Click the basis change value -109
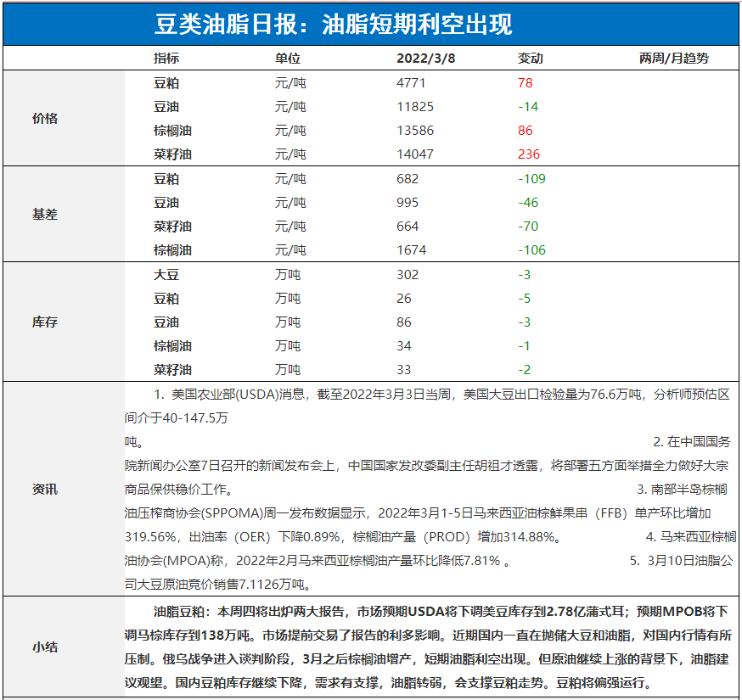 532,179
